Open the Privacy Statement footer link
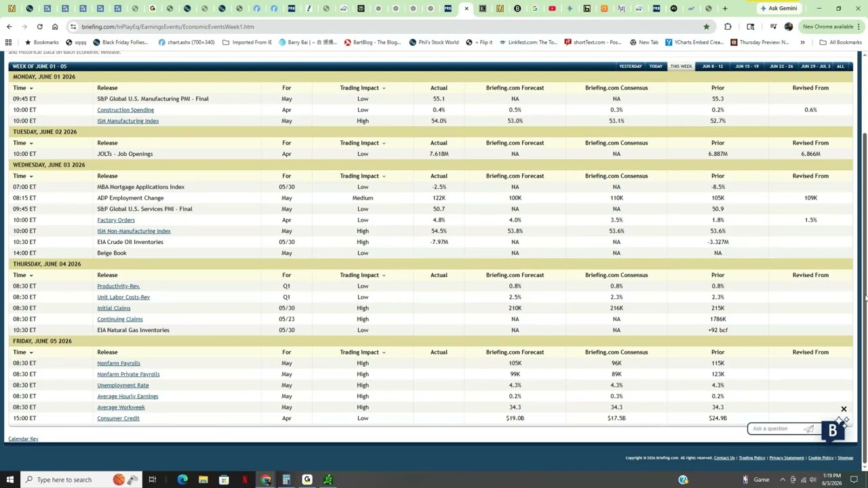The width and height of the screenshot is (868, 488). 787,458
